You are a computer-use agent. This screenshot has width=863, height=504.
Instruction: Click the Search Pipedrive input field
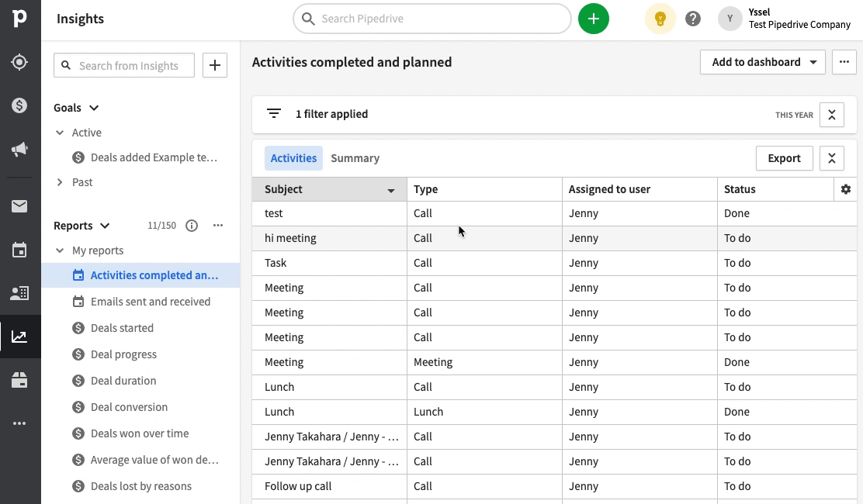431,19
